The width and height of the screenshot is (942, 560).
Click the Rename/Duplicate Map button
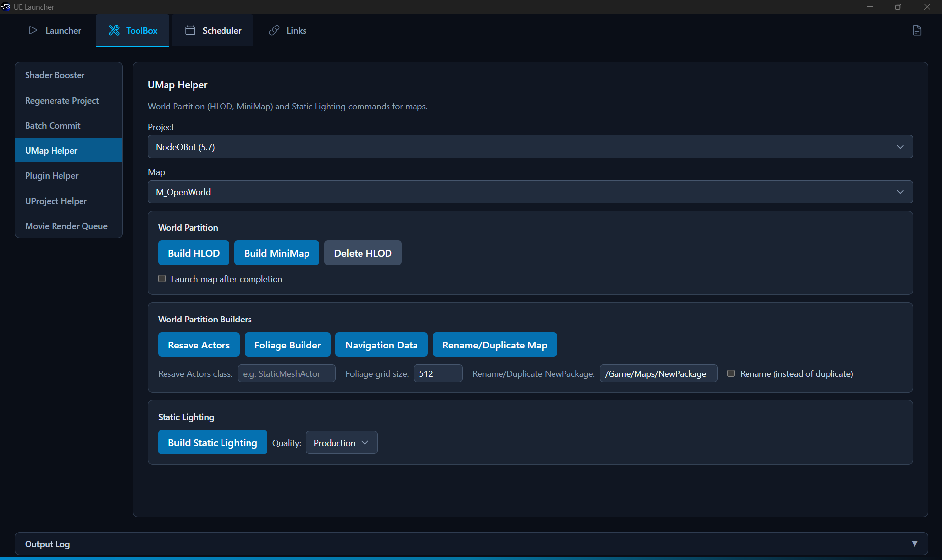pyautogui.click(x=495, y=345)
